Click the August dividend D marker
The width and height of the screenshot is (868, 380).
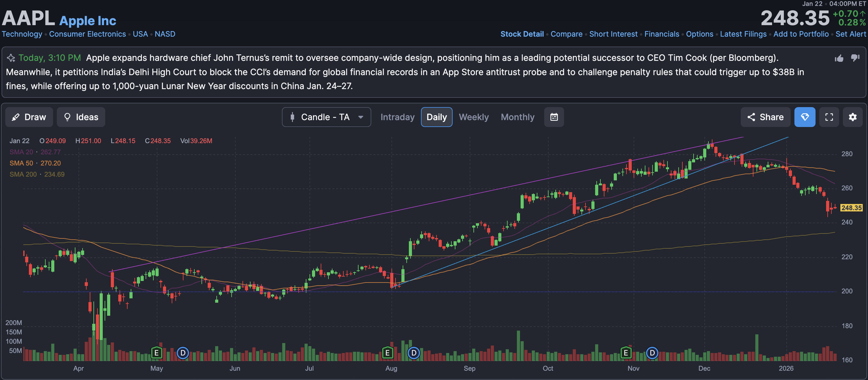(414, 353)
